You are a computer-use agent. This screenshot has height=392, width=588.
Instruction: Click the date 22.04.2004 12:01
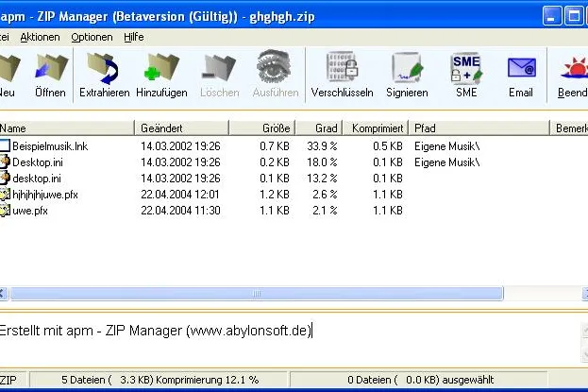(180, 195)
